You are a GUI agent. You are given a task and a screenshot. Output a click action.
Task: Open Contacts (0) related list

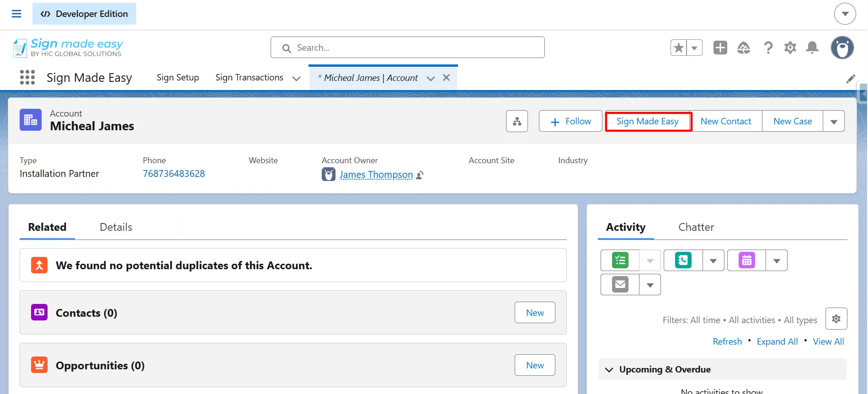tap(86, 313)
